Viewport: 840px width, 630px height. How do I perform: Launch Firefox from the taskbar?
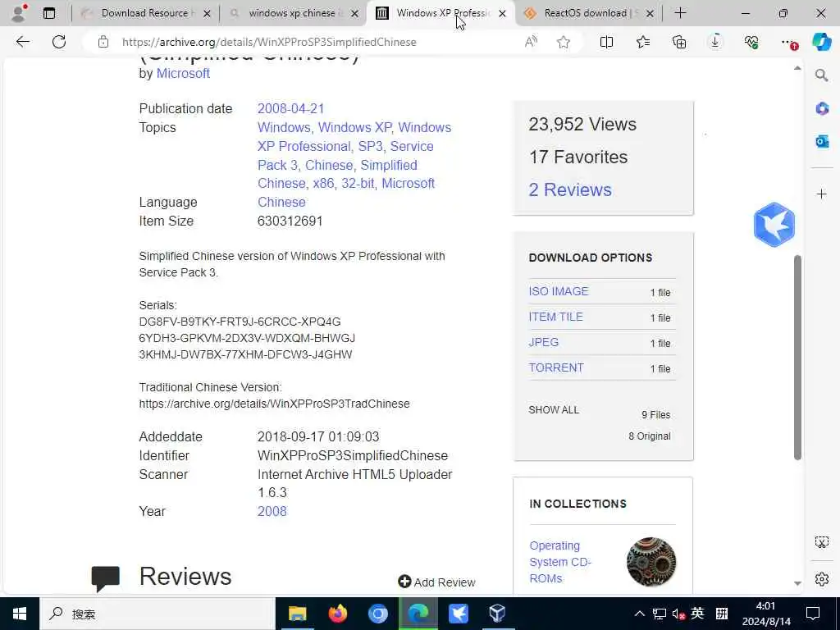point(337,614)
